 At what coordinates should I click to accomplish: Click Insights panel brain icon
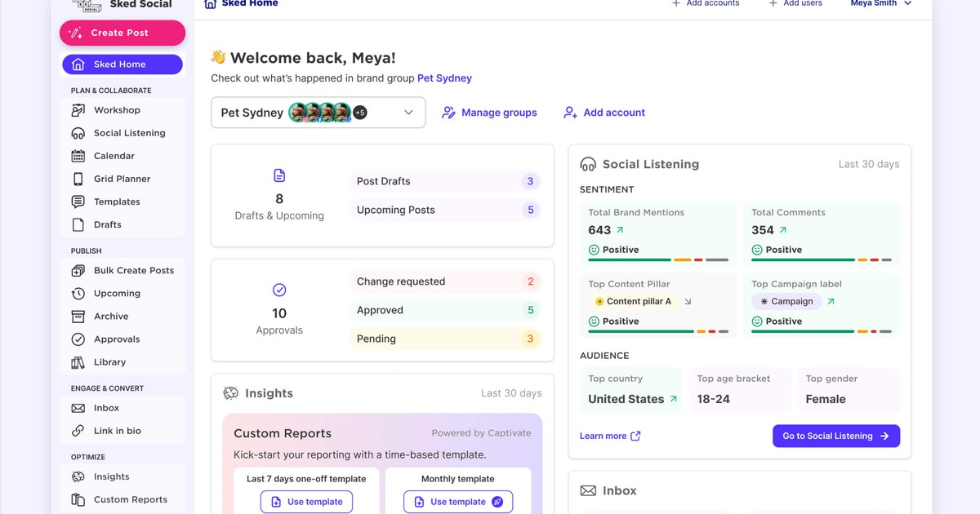coord(231,393)
